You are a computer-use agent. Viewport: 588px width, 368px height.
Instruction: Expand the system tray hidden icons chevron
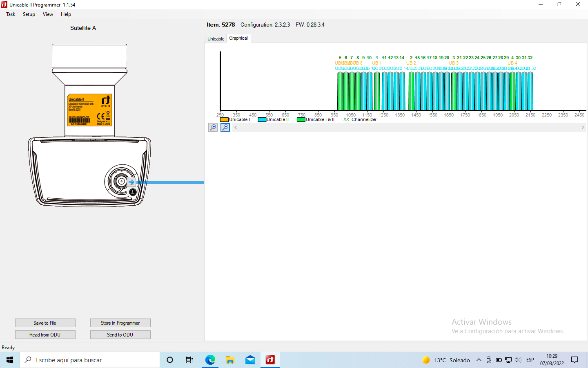click(479, 360)
